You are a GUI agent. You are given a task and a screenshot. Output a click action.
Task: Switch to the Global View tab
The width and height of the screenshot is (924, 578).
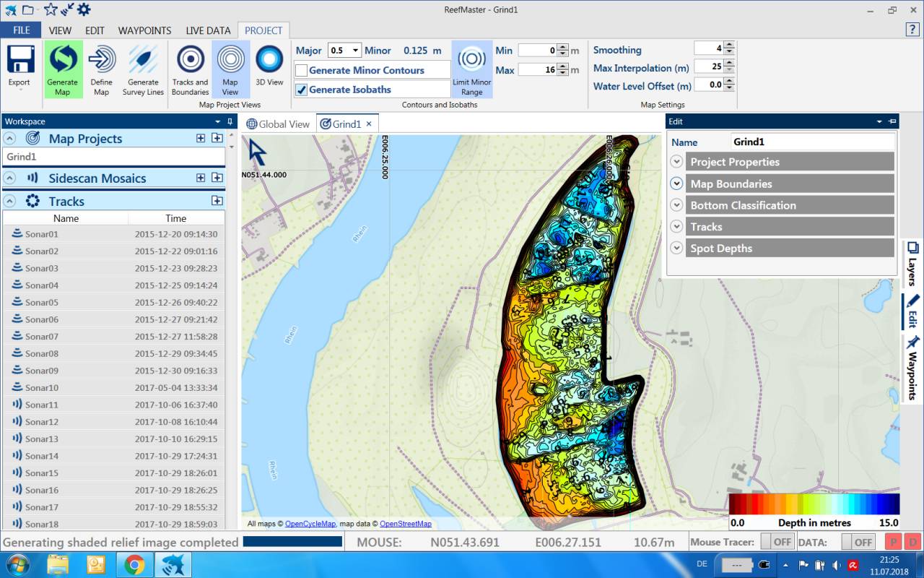[x=278, y=124]
